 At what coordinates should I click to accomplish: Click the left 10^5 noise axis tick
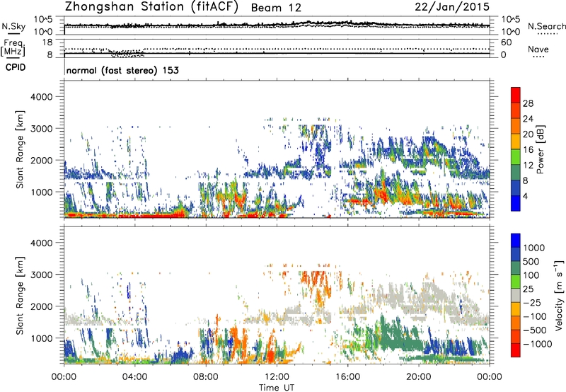pos(43,20)
